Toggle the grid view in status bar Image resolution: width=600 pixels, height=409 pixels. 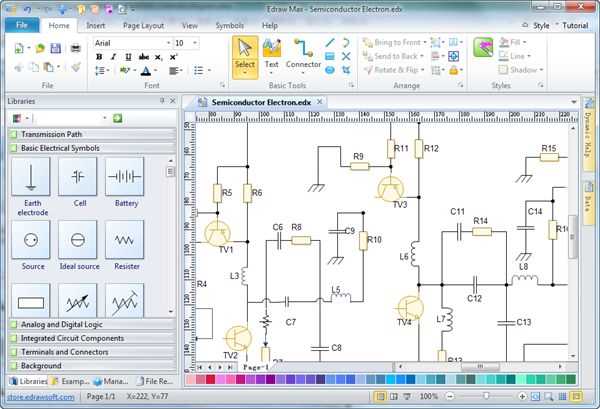point(562,396)
